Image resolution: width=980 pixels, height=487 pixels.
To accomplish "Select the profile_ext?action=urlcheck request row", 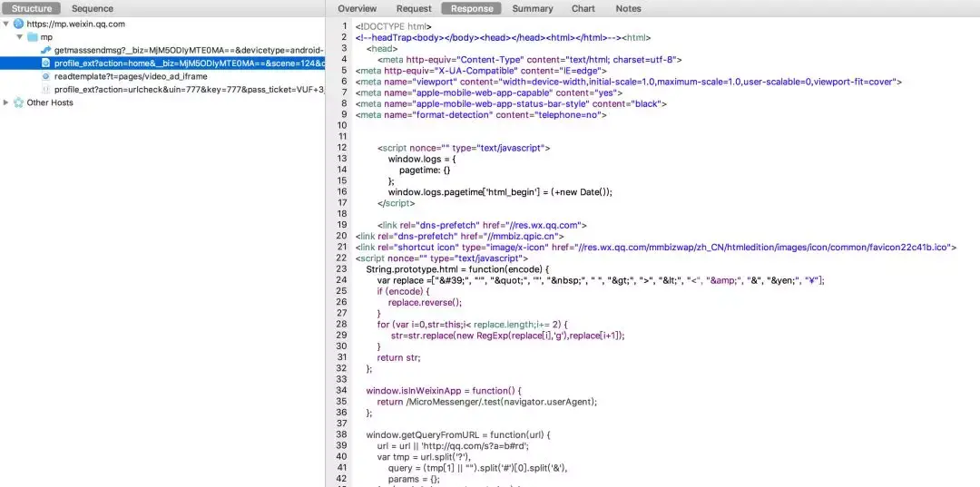I will [x=162, y=89].
